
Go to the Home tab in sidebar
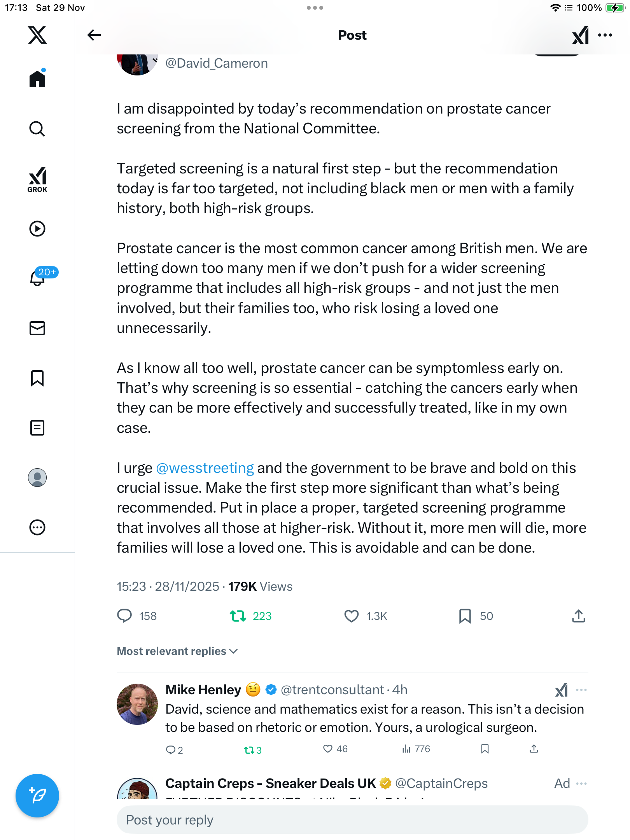37,79
